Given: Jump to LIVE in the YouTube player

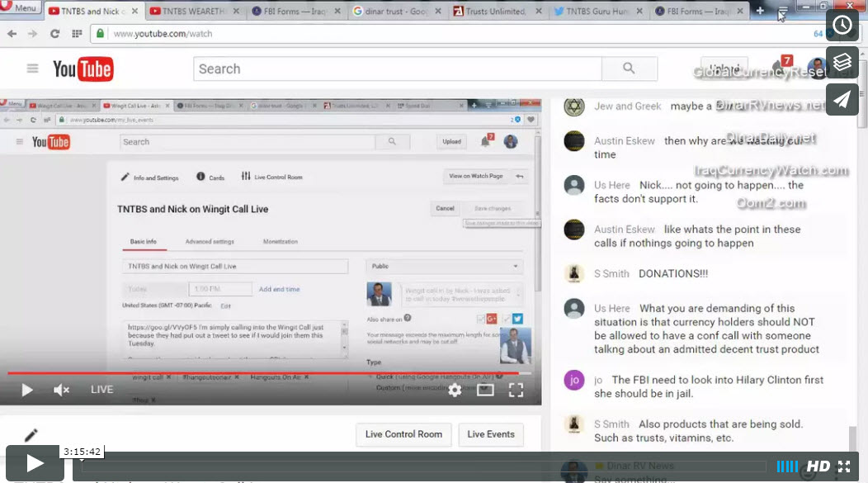Looking at the screenshot, I should (101, 390).
